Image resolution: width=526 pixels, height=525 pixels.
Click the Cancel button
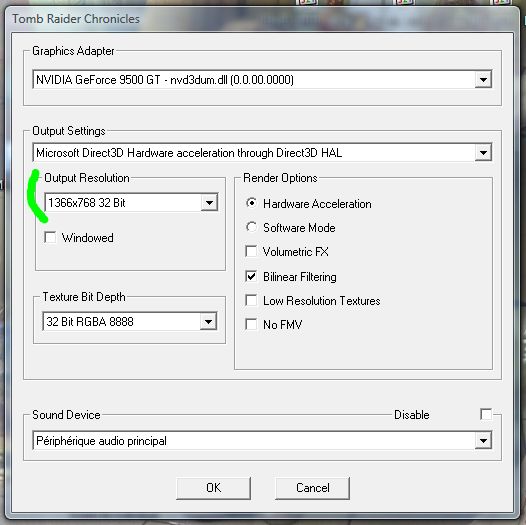312,488
